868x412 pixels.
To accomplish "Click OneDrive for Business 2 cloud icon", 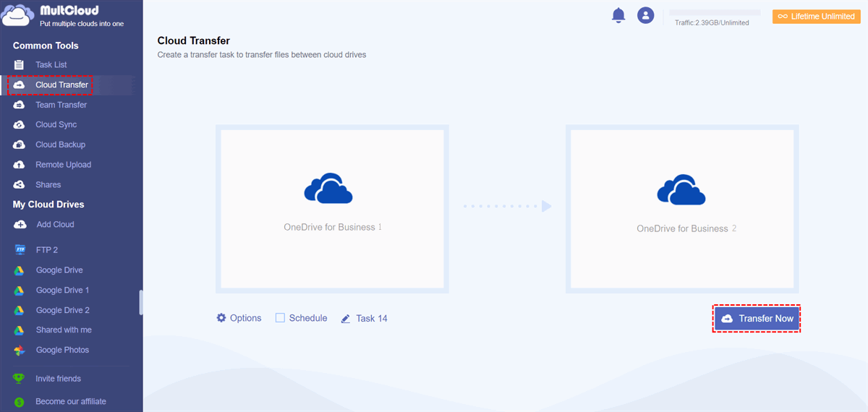I will [681, 189].
